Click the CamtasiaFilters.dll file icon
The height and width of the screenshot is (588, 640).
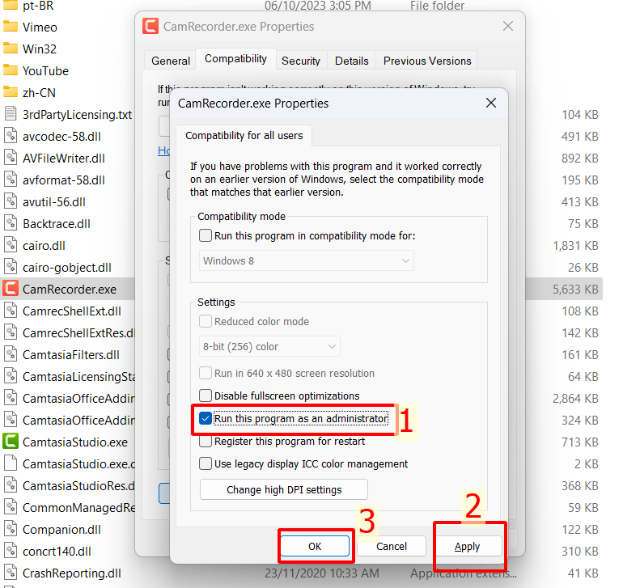[10, 354]
